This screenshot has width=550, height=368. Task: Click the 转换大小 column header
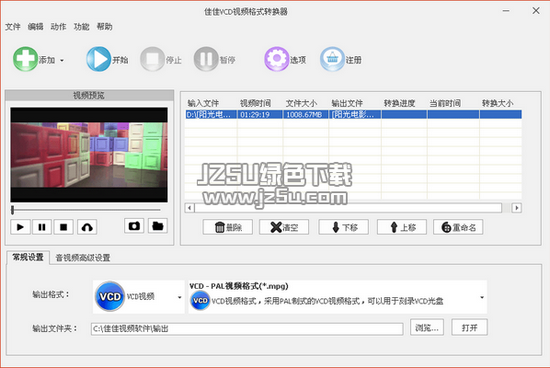(x=497, y=103)
